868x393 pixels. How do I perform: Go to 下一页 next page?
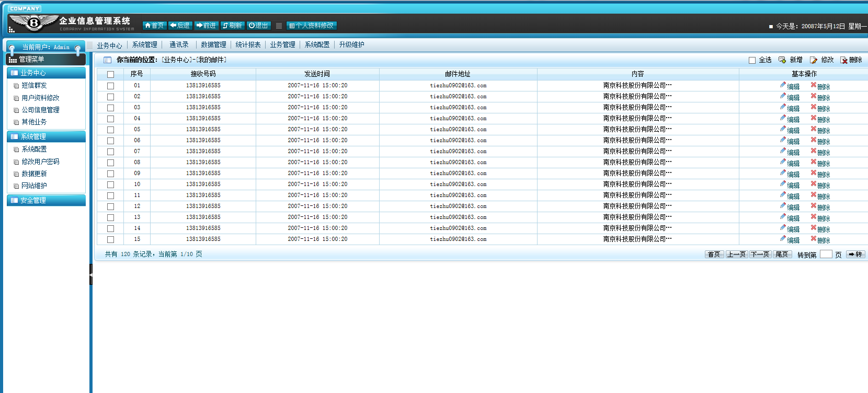click(760, 255)
